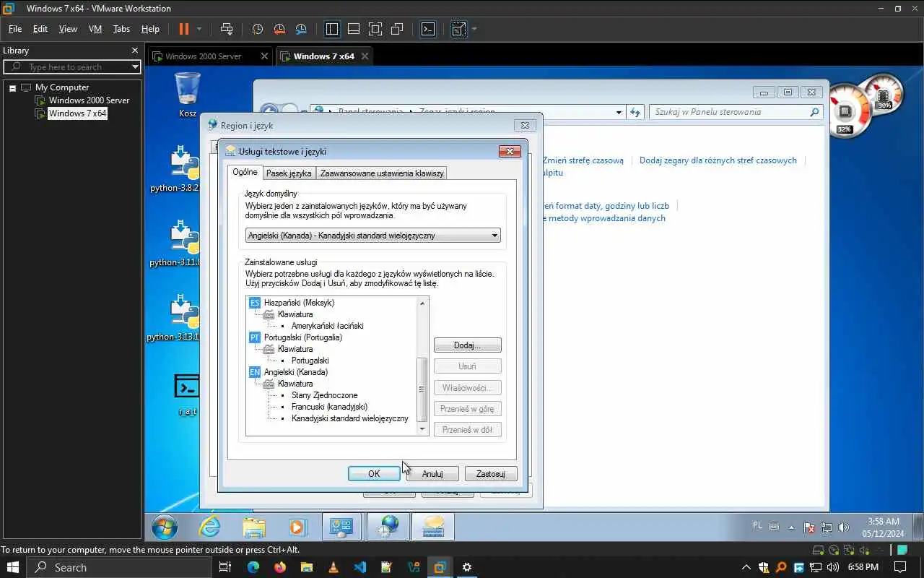The image size is (924, 578).
Task: Open the Library search dropdown arrow
Action: (x=135, y=67)
